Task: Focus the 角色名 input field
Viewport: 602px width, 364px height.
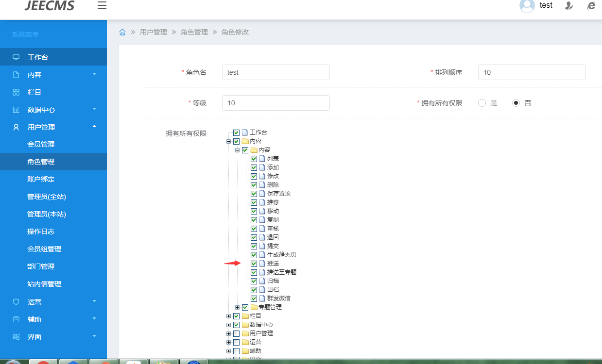Action: tap(276, 72)
